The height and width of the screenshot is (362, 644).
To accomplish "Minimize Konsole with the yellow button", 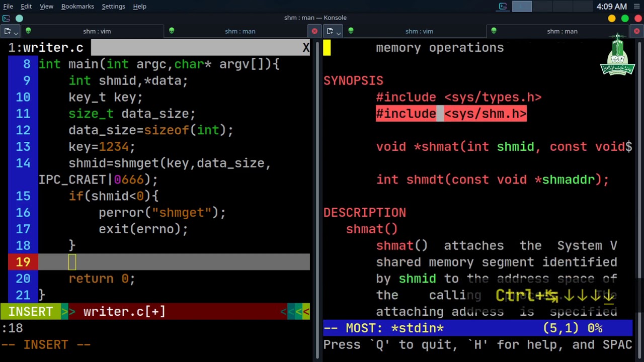I will (612, 19).
